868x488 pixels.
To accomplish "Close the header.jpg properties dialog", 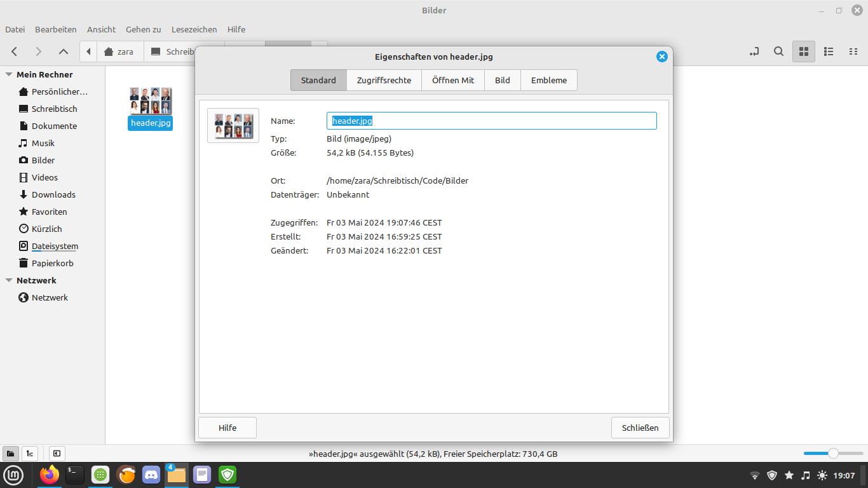I will point(661,57).
